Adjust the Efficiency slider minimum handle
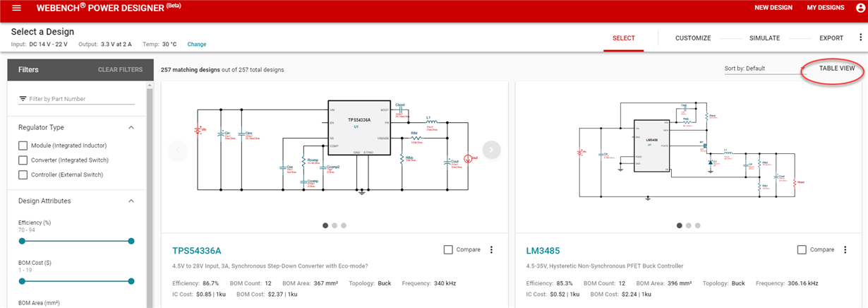This screenshot has width=868, height=308. 22,241
